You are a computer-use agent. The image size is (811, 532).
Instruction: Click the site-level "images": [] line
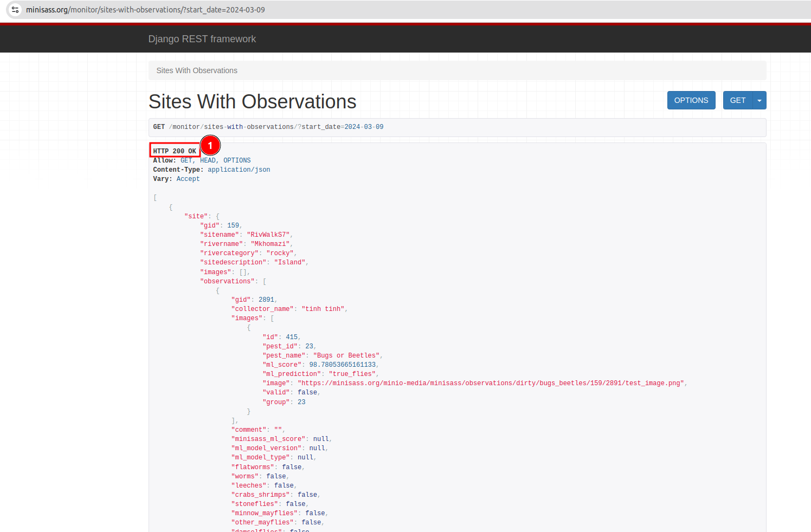tap(225, 272)
